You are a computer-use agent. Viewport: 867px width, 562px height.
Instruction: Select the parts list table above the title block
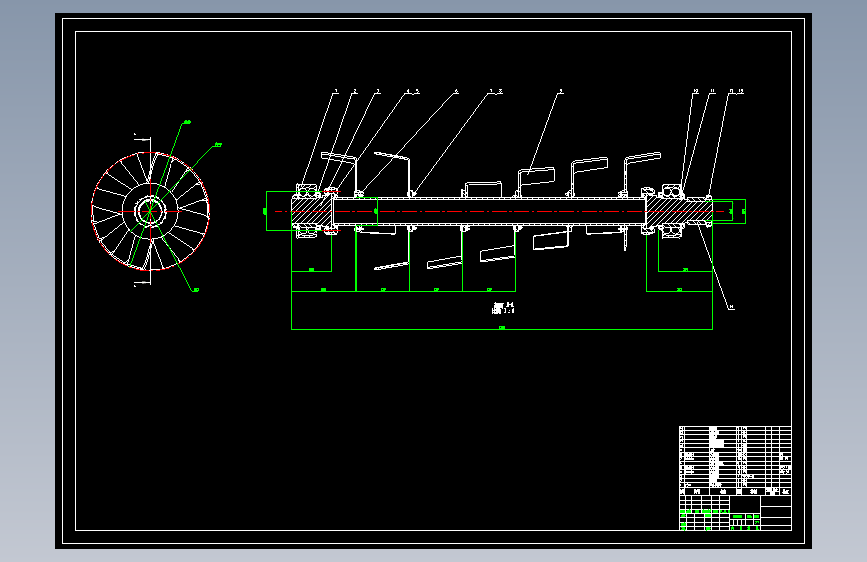tap(735, 460)
